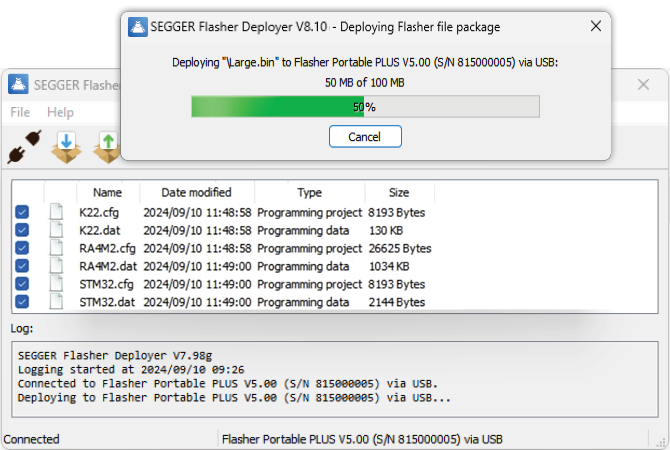
Task: Sort file list by Name column
Action: [107, 192]
